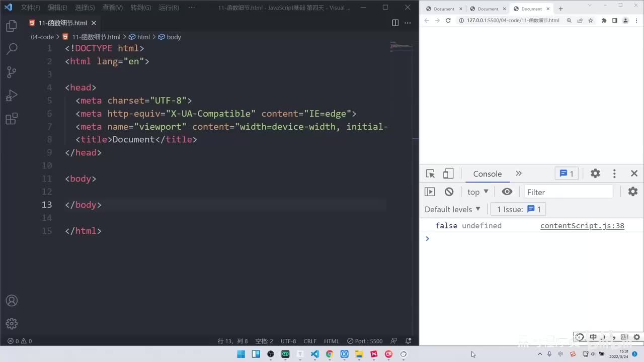Viewport: 644px width, 362px height.
Task: Open Run and Debug view
Action: pyautogui.click(x=12, y=96)
